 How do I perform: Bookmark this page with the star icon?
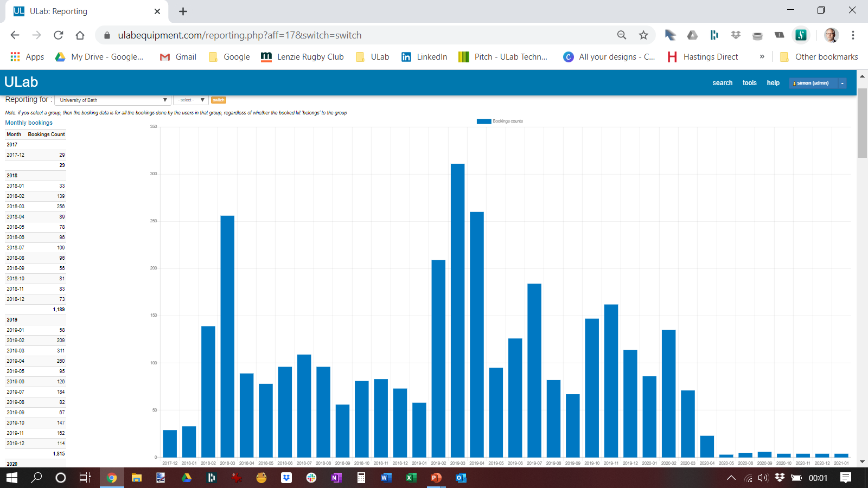tap(643, 35)
